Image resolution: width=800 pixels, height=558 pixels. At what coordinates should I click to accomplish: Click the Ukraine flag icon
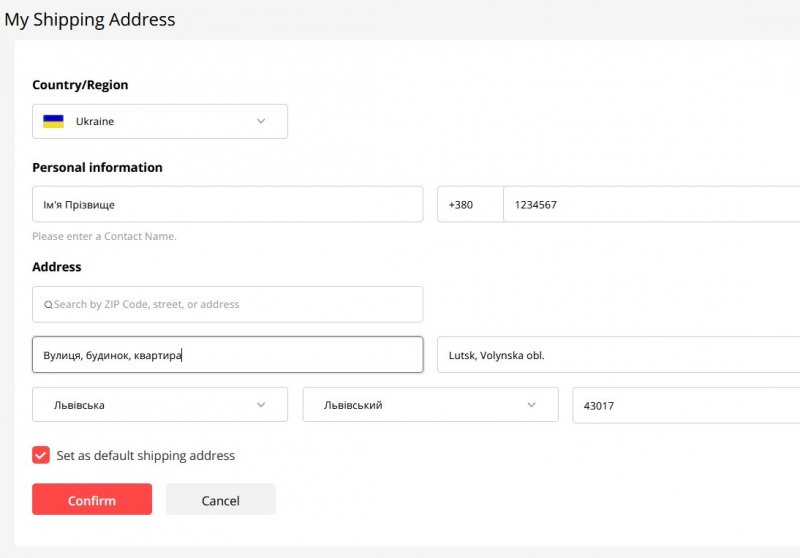[53, 121]
